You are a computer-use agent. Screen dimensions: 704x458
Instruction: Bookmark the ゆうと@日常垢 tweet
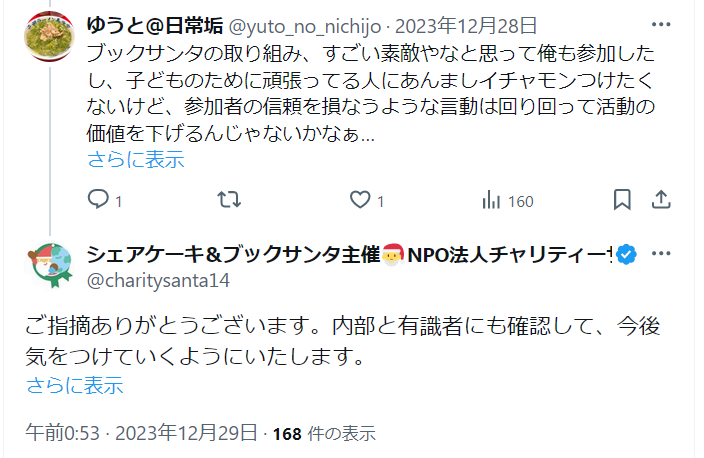pyautogui.click(x=622, y=199)
